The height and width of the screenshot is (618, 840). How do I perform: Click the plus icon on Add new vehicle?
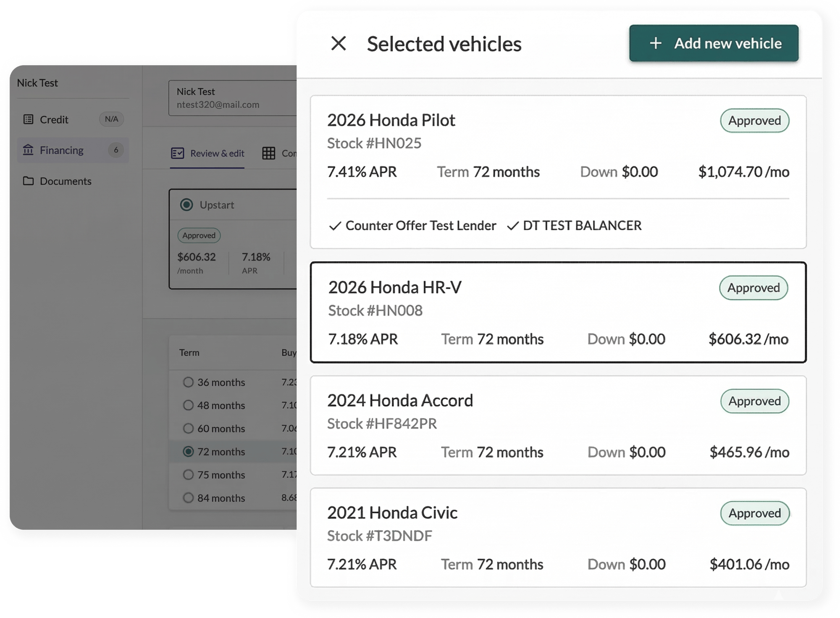click(655, 43)
